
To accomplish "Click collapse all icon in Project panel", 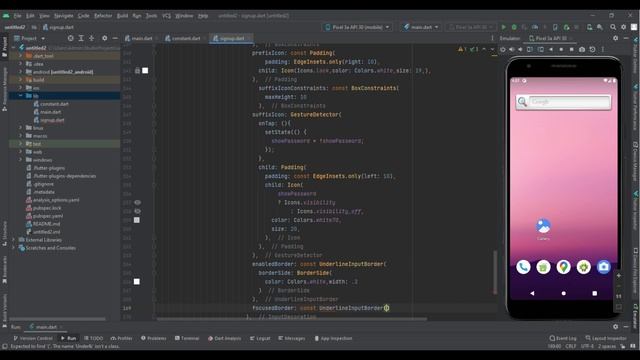I will coord(91,38).
